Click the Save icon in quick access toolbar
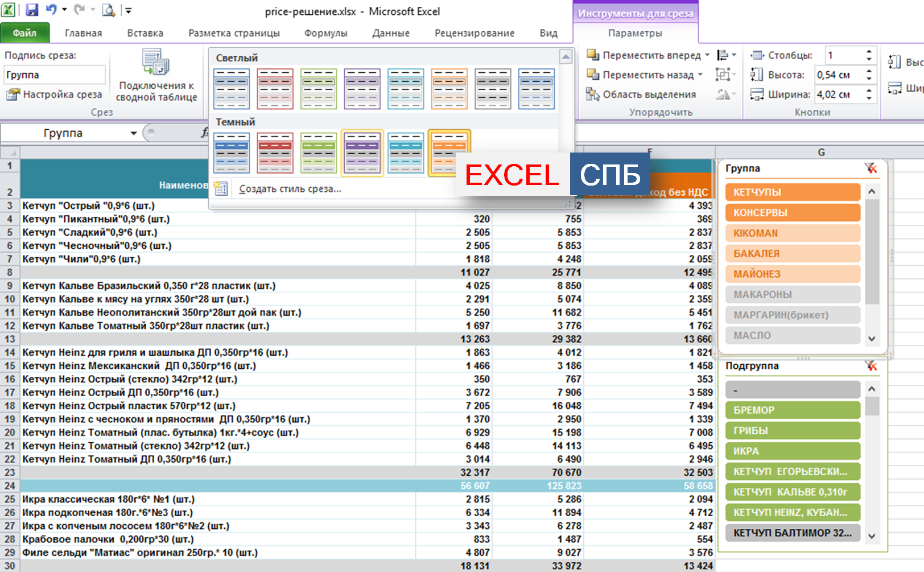This screenshot has height=572, width=924. click(x=31, y=10)
